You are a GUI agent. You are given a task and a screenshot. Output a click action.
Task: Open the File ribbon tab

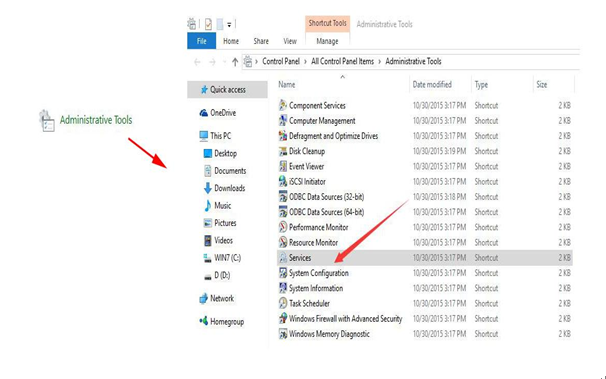[201, 41]
